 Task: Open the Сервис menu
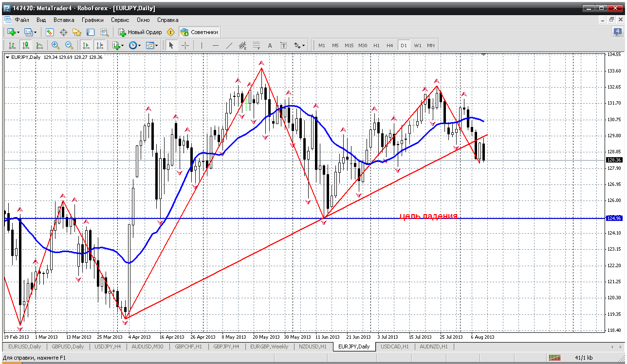pyautogui.click(x=120, y=20)
